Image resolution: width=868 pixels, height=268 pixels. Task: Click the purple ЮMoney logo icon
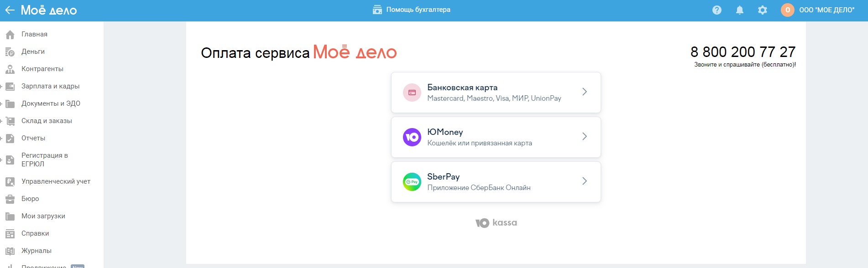coord(412,137)
